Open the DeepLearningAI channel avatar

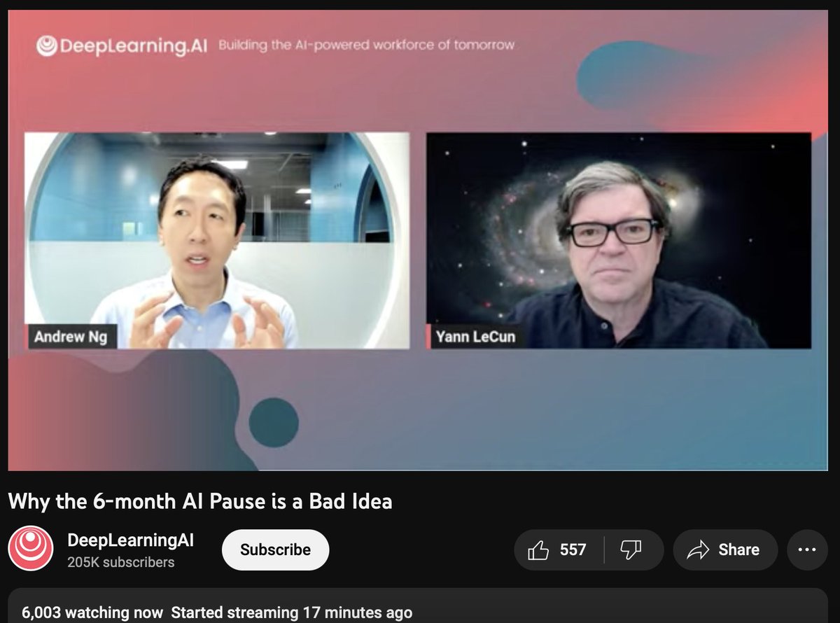31,549
